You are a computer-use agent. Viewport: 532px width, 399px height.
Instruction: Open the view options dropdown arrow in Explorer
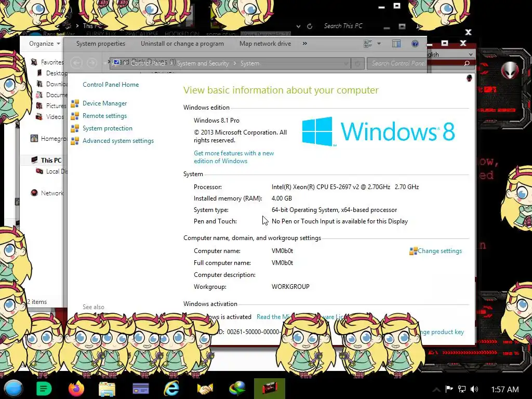pos(379,44)
